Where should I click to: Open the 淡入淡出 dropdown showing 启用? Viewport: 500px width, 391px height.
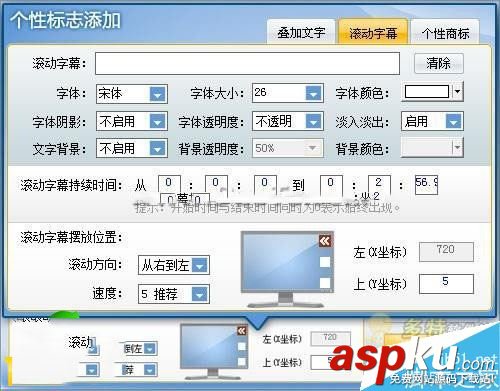click(432, 121)
